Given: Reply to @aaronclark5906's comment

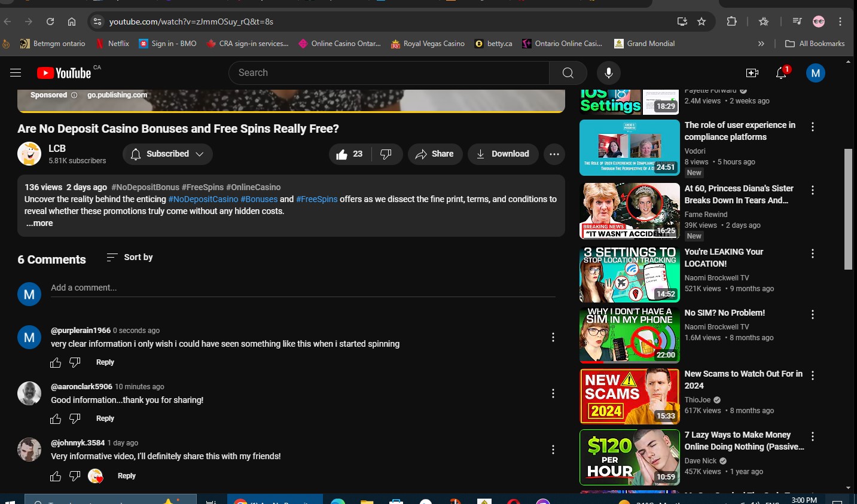Looking at the screenshot, I should [105, 419].
